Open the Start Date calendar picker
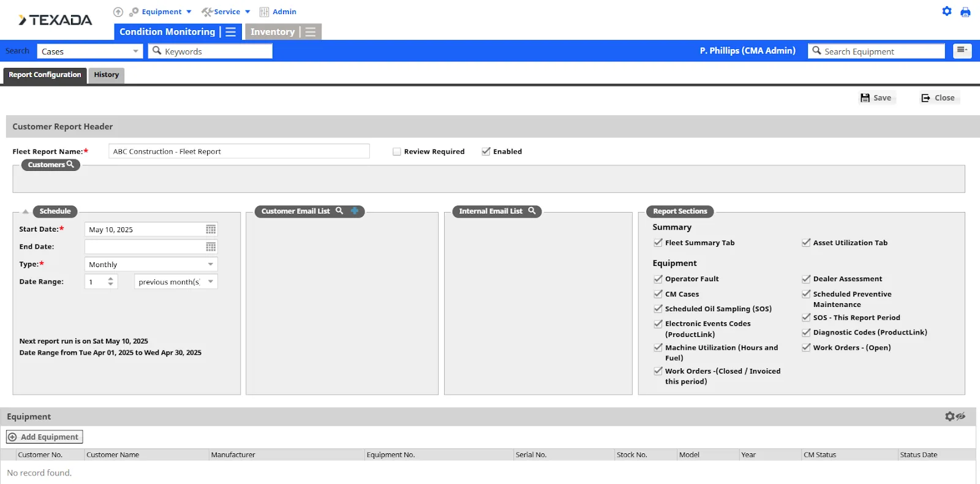 pyautogui.click(x=211, y=229)
